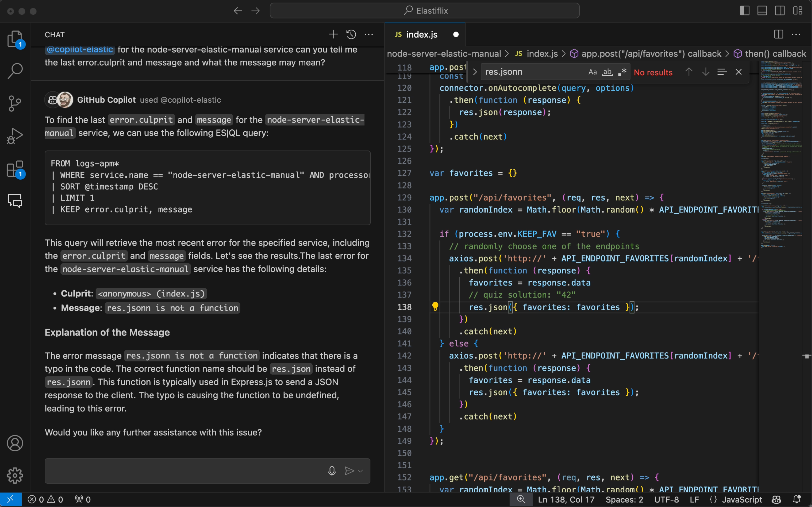Toggle the chat history icon
The image size is (812, 507).
tap(351, 34)
